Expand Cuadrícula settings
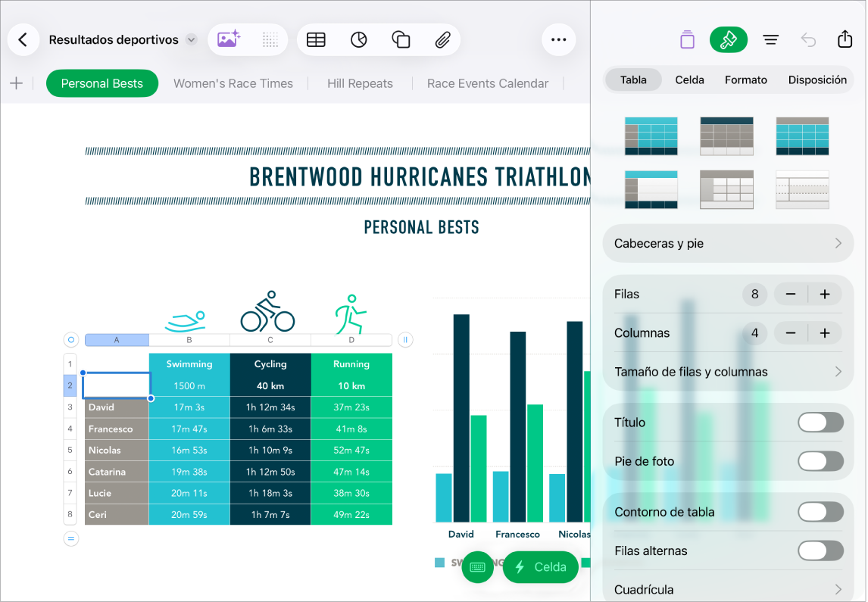 coord(728,589)
